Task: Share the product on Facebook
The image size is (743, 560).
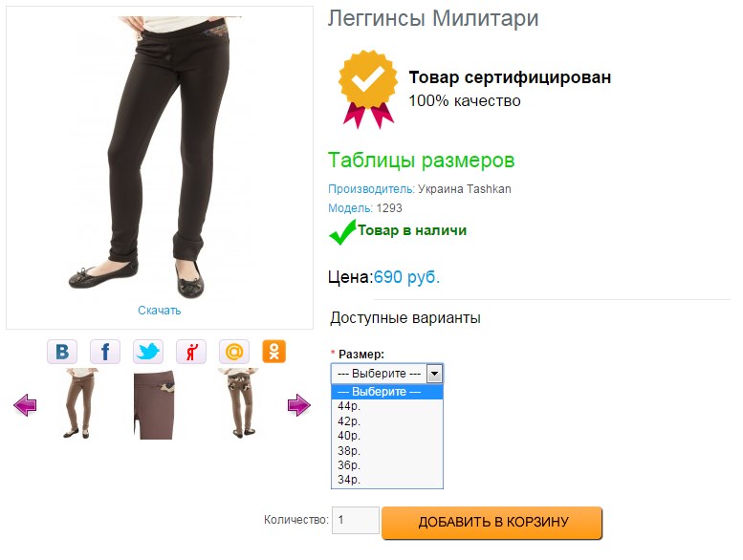Action: click(105, 352)
